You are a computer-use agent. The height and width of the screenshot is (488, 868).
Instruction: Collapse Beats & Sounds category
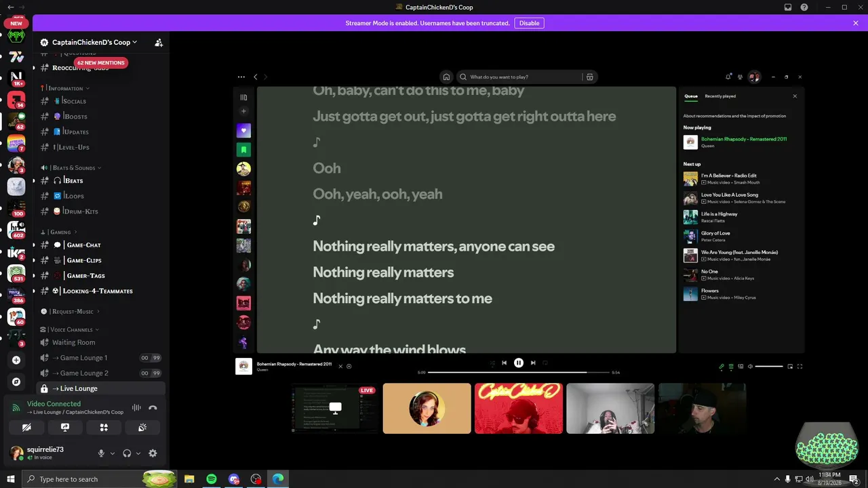(71, 167)
